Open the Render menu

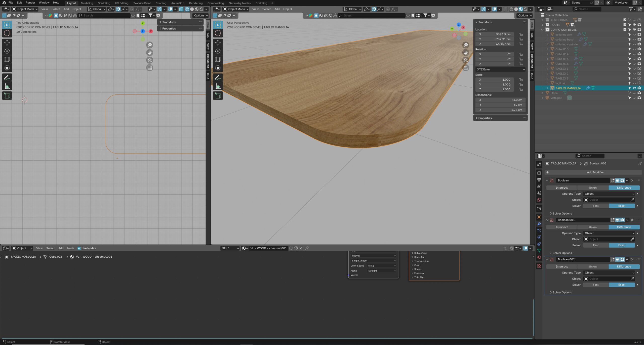(x=30, y=3)
